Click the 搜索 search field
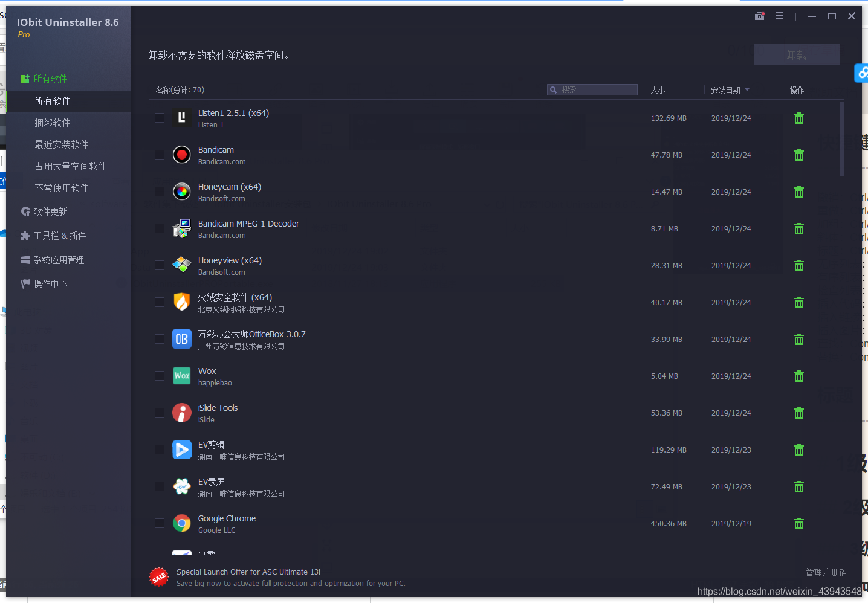This screenshot has height=603, width=868. [592, 90]
